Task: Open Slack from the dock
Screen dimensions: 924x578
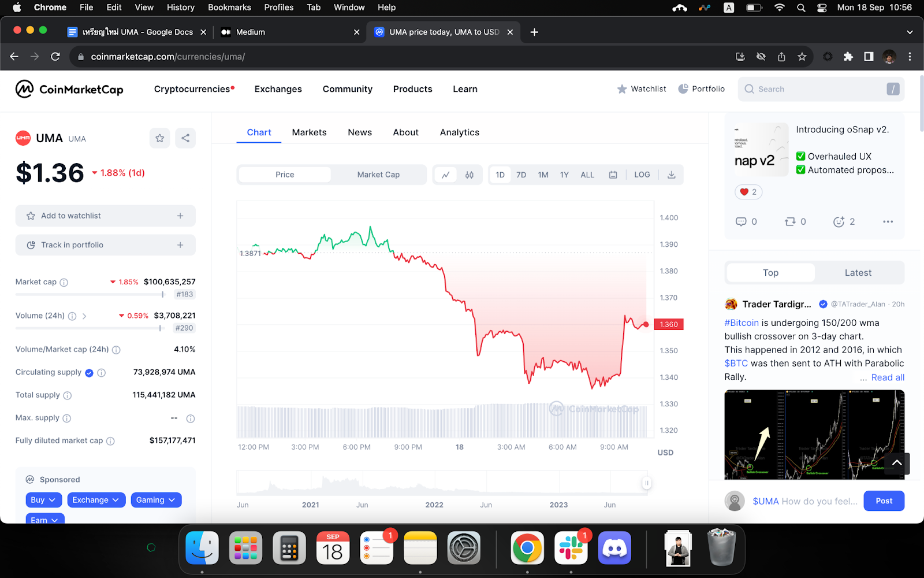Action: pos(571,548)
